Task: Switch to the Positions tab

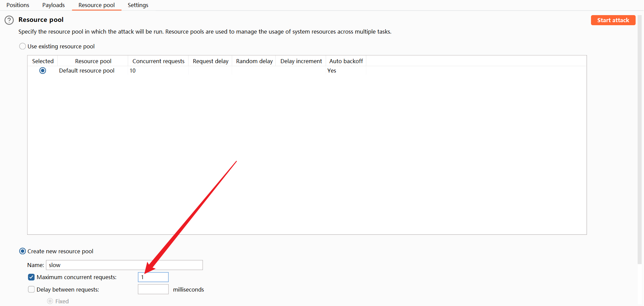Action: pos(18,5)
